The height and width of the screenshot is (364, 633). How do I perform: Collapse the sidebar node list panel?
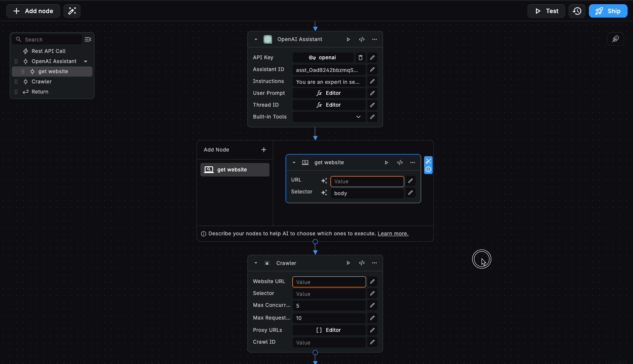coord(88,39)
